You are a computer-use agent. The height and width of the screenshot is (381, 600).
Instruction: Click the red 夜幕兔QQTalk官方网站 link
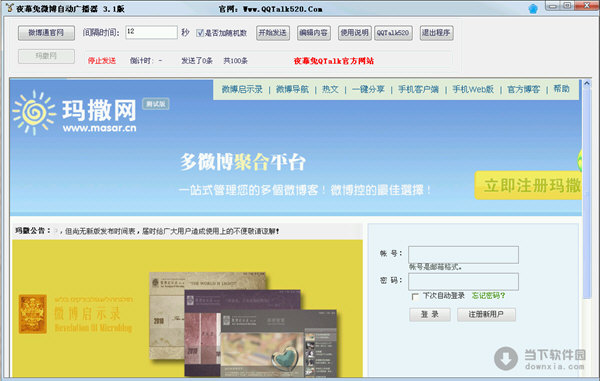coord(334,61)
